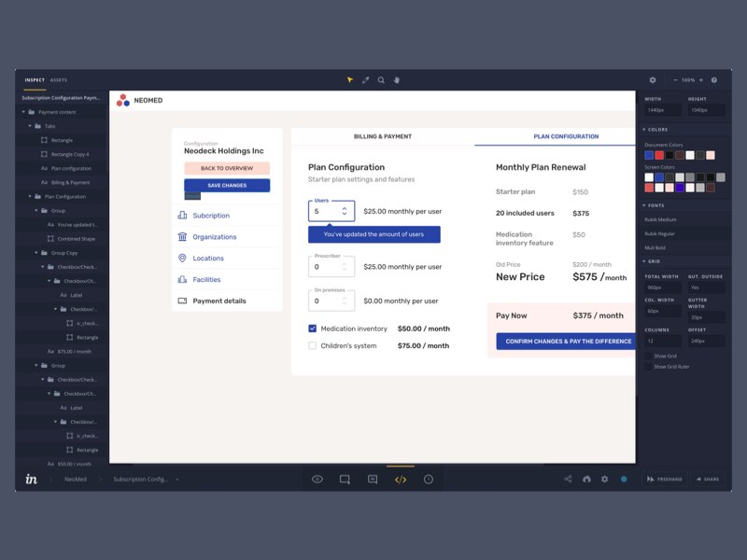Screen dimensions: 747x560
Task: Click the InVision logo home icon
Action: [x=32, y=479]
